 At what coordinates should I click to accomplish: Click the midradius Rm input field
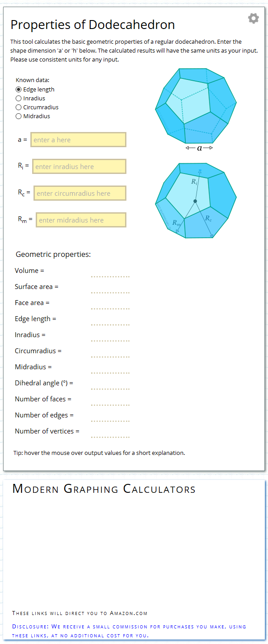click(81, 219)
